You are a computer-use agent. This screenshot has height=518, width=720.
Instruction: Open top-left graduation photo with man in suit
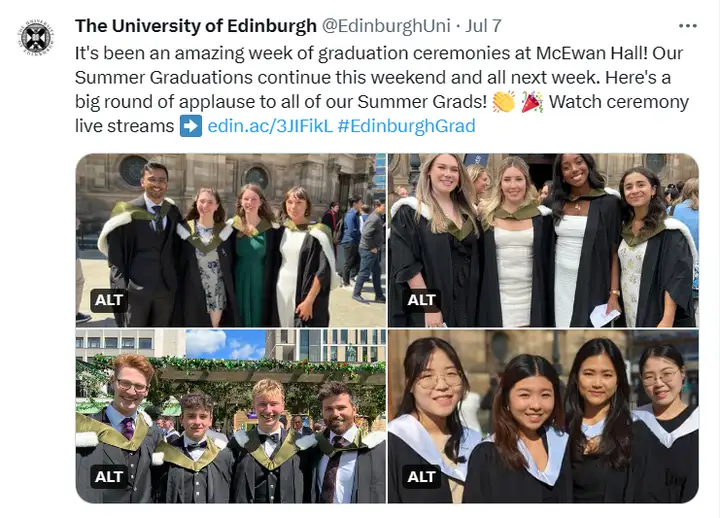(231, 240)
